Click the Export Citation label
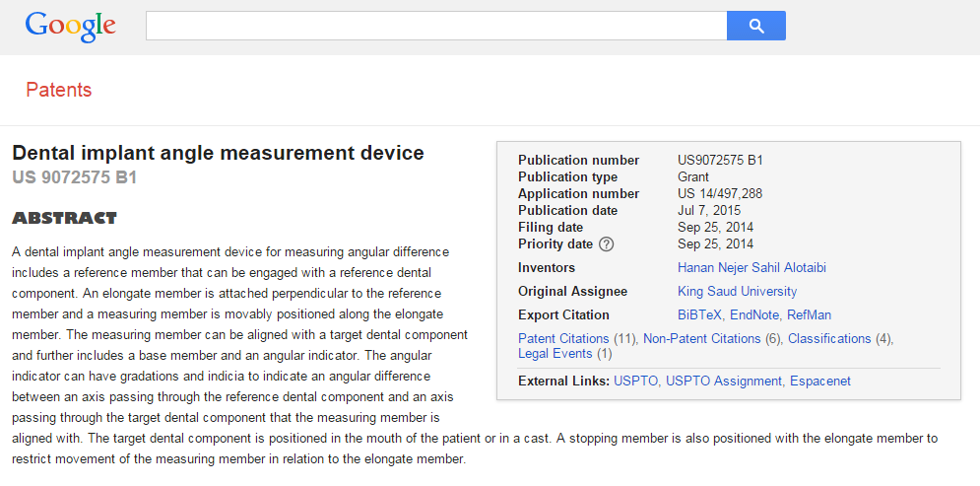This screenshot has width=980, height=486. 563,315
